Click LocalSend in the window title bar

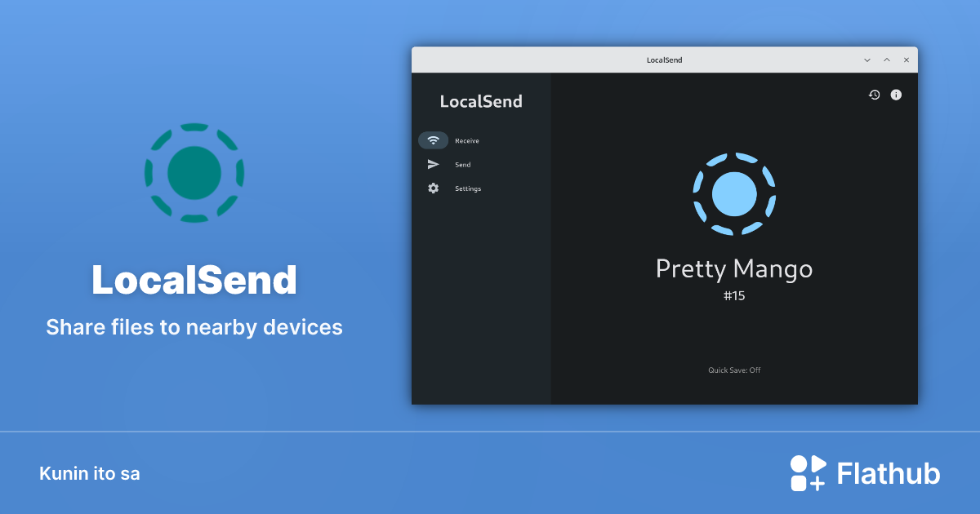pyautogui.click(x=664, y=60)
